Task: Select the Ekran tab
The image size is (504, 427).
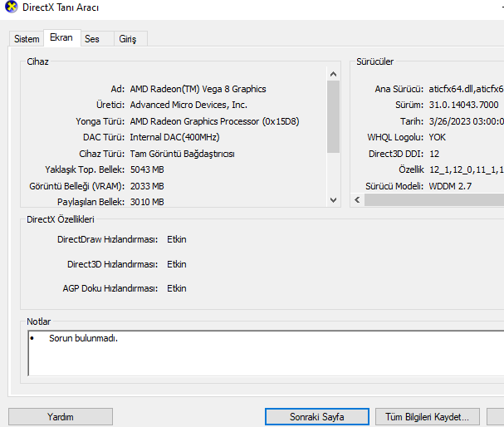Action: click(x=61, y=37)
